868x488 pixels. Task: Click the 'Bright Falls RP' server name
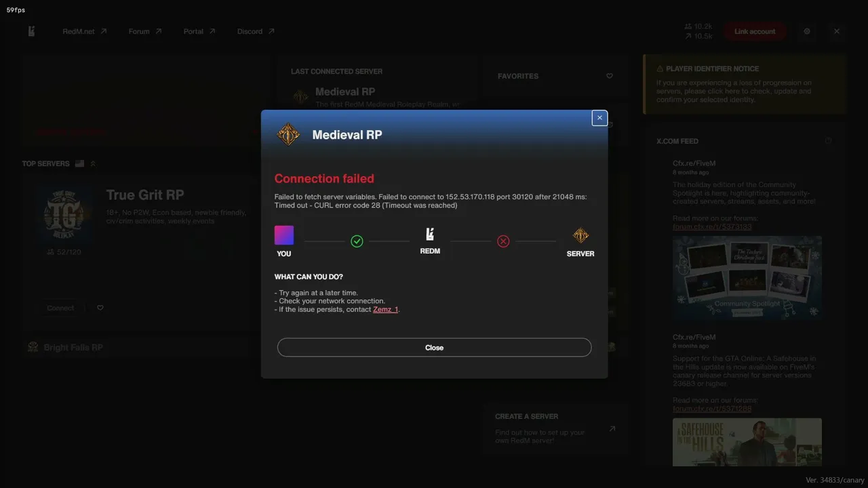[x=73, y=348]
